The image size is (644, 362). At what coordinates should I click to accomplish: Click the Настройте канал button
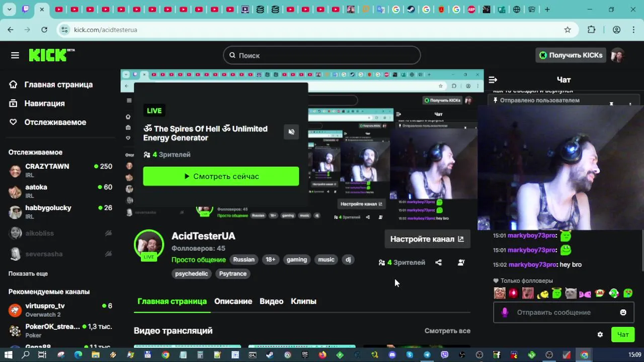tap(427, 239)
